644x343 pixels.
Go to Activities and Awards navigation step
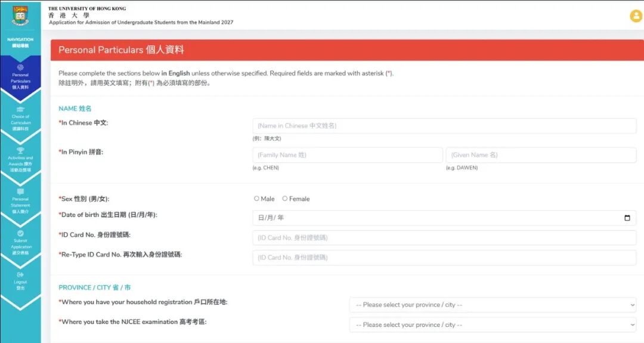pos(20,160)
